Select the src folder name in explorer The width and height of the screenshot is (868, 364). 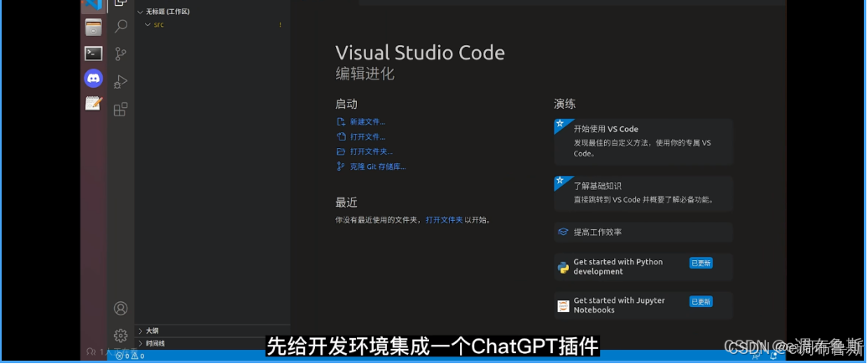[158, 25]
